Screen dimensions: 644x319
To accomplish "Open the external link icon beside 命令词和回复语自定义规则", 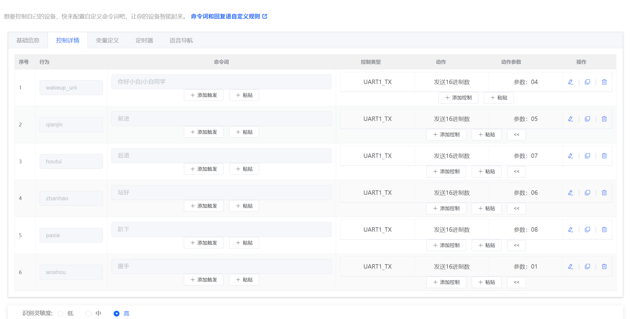I will click(265, 16).
